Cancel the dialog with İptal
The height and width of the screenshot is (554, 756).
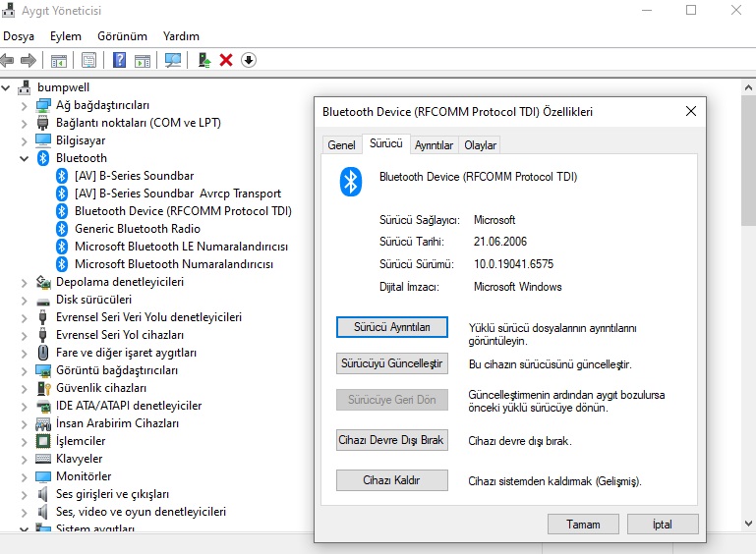663,525
